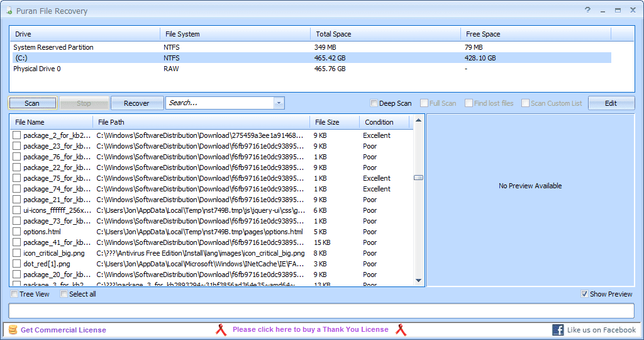Click the Puran File Recovery app icon
This screenshot has height=340, width=644.
tap(9, 11)
